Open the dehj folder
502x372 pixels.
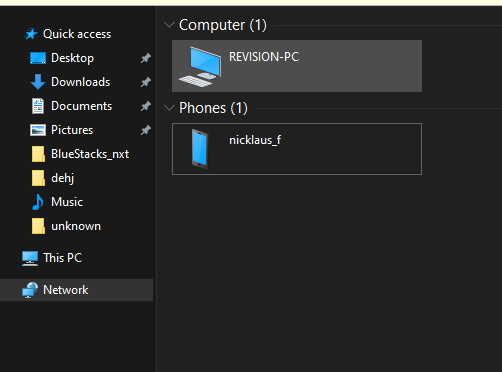click(x=53, y=178)
